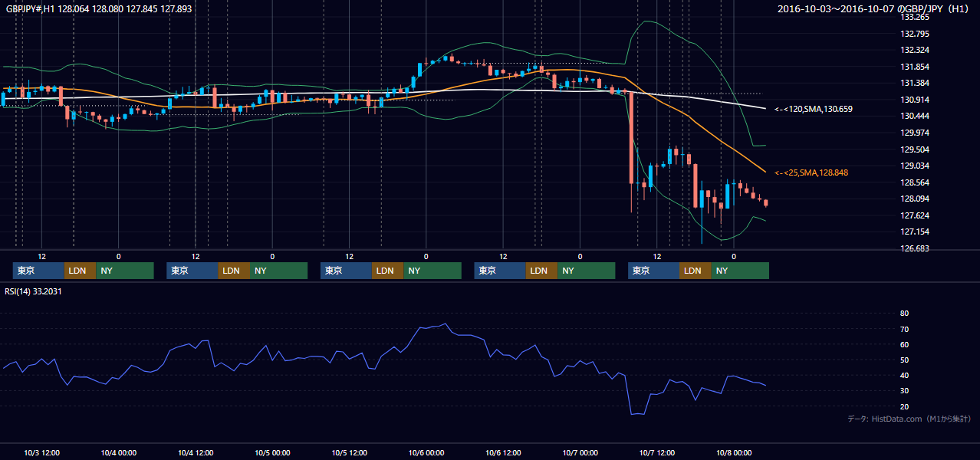Click the 10/4 00:00 date label
Screen dimensions: 980x460
pyautogui.click(x=119, y=453)
